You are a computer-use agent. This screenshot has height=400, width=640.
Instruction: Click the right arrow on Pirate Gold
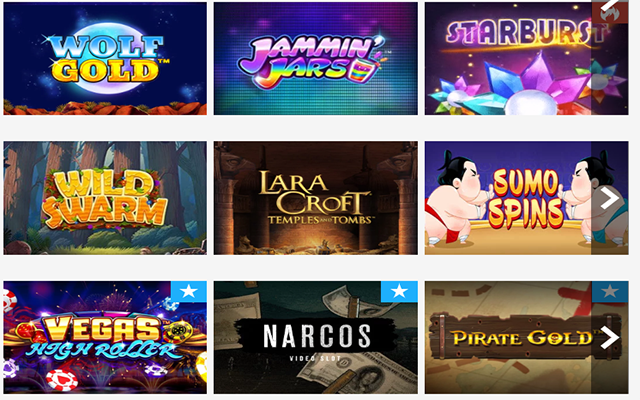tap(610, 338)
